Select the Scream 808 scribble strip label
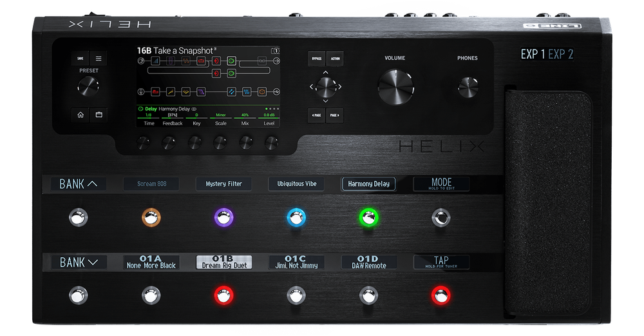Screen dimensions: 644x336 click(x=151, y=184)
